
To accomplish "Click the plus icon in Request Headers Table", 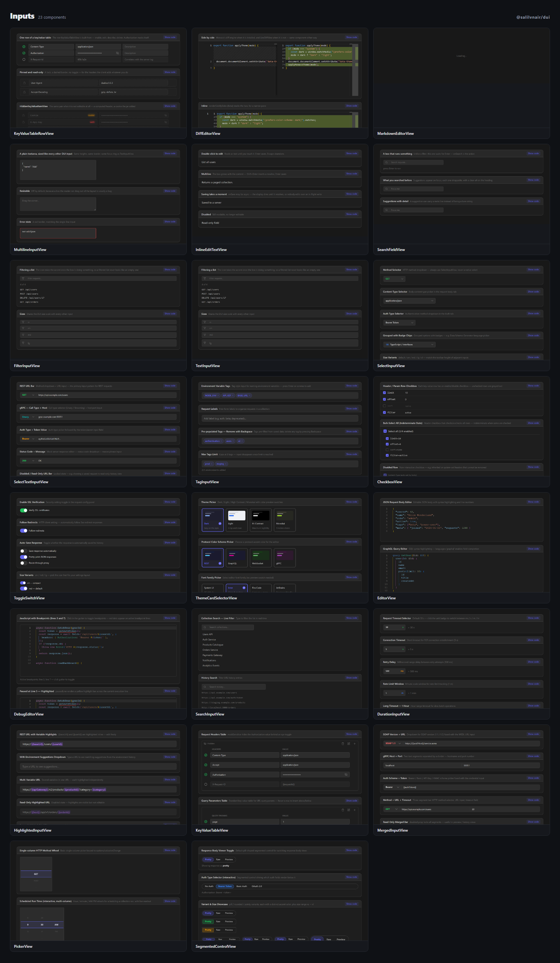I will pyautogui.click(x=355, y=743).
